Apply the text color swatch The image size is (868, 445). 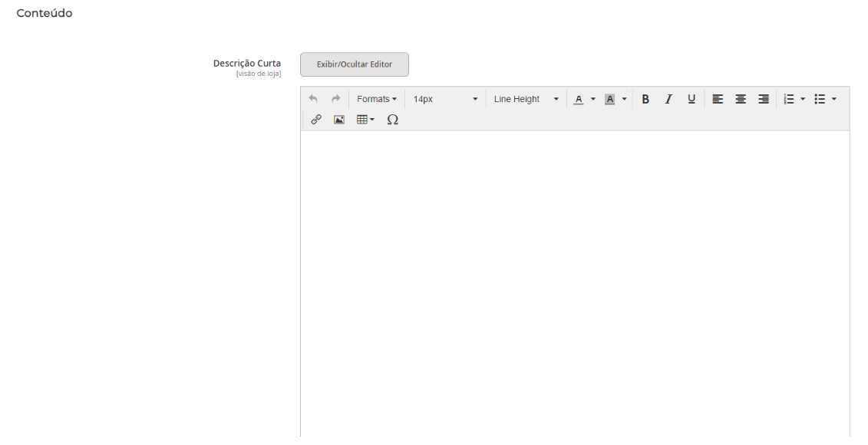tap(579, 99)
